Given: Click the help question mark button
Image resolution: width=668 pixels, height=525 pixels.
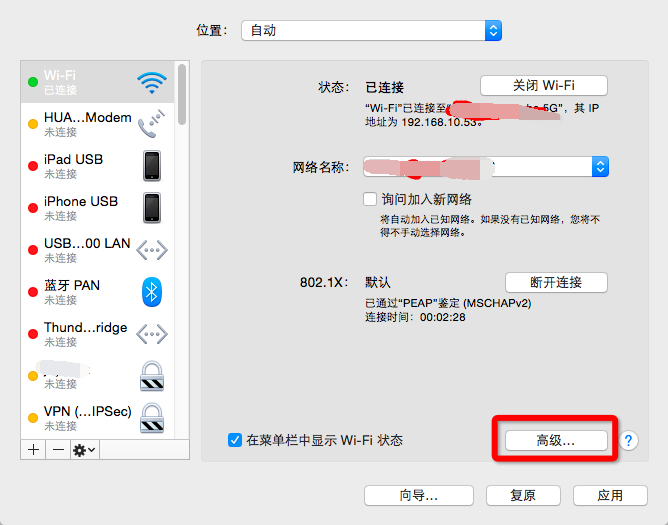Looking at the screenshot, I should [x=629, y=440].
